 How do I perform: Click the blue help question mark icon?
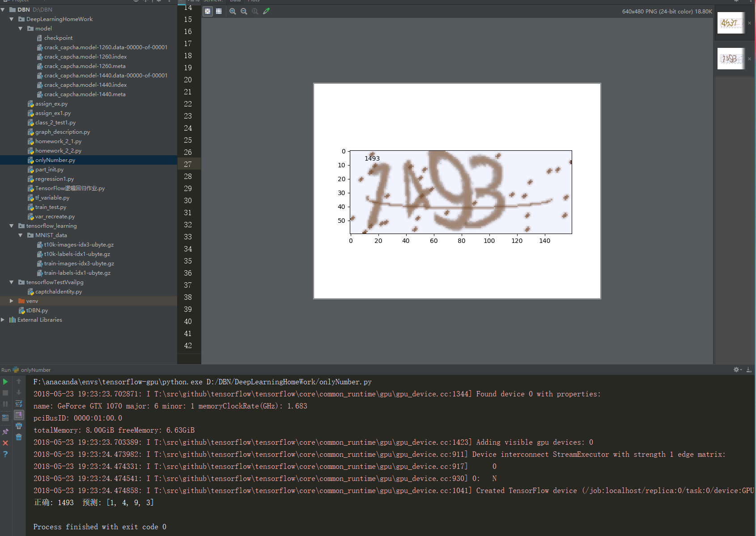pyautogui.click(x=5, y=454)
